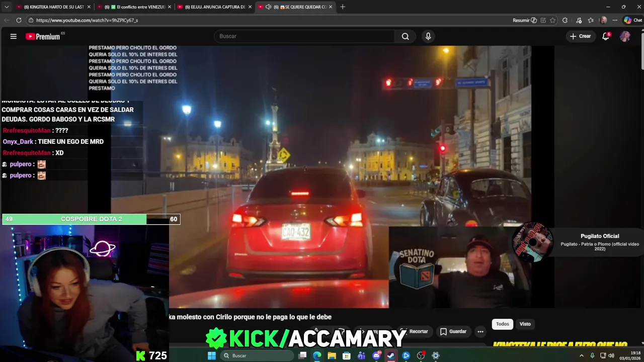Open File Explorer from the taskbar
This screenshot has width=644, height=362.
pyautogui.click(x=332, y=355)
